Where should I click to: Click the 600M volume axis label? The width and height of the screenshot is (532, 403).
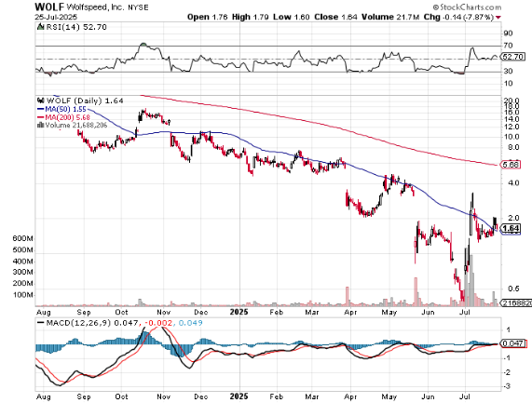click(x=22, y=238)
